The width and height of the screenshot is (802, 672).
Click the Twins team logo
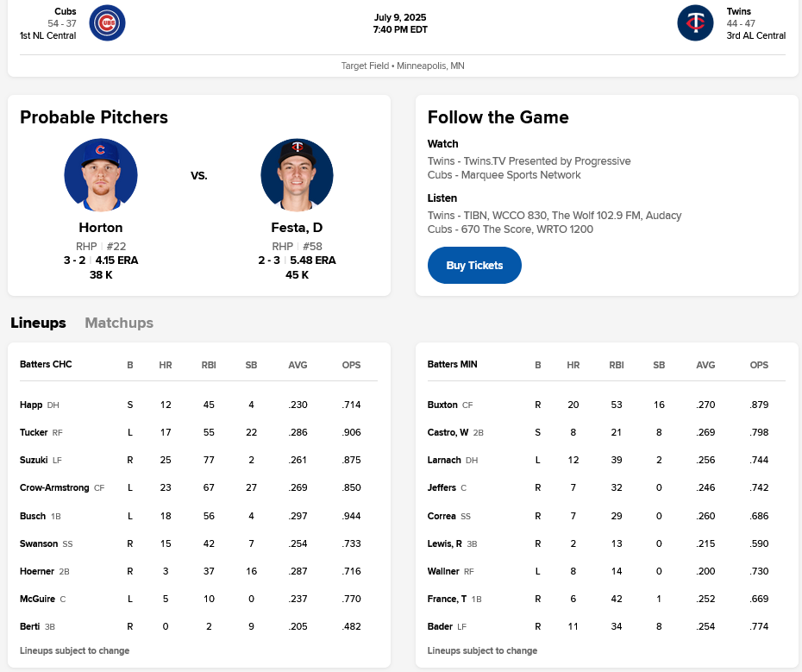(695, 23)
